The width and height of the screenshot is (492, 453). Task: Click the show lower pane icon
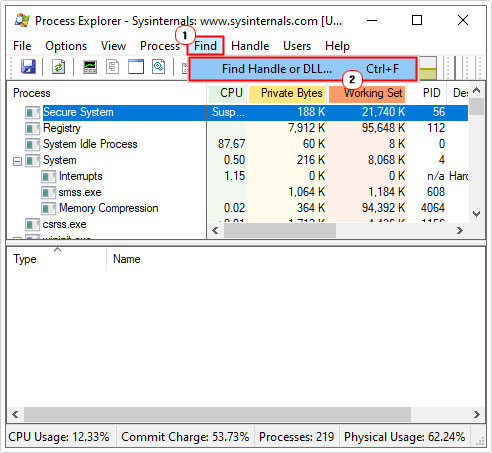[x=136, y=67]
